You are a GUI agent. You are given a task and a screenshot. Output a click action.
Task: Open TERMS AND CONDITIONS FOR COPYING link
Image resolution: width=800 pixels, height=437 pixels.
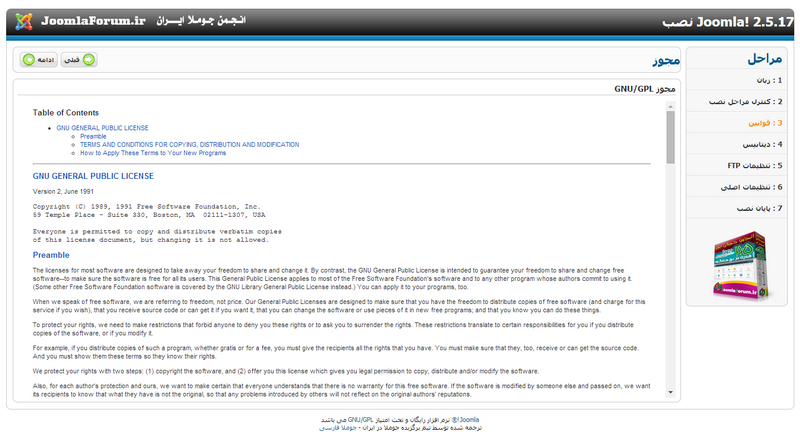point(189,144)
